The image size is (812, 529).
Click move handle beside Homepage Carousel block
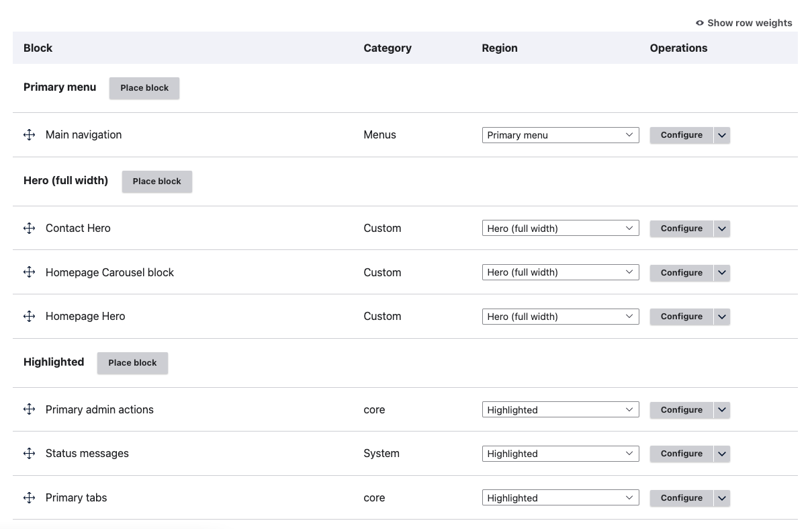pyautogui.click(x=29, y=272)
